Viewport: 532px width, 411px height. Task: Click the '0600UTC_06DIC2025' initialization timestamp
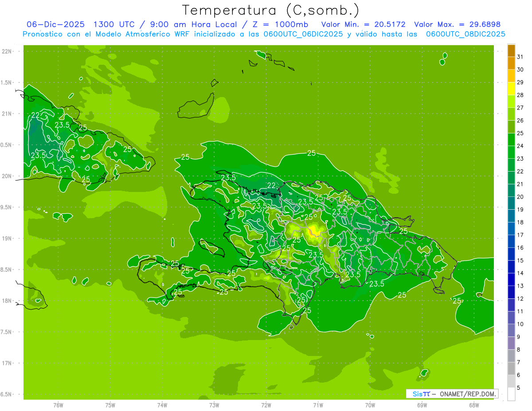[303, 34]
